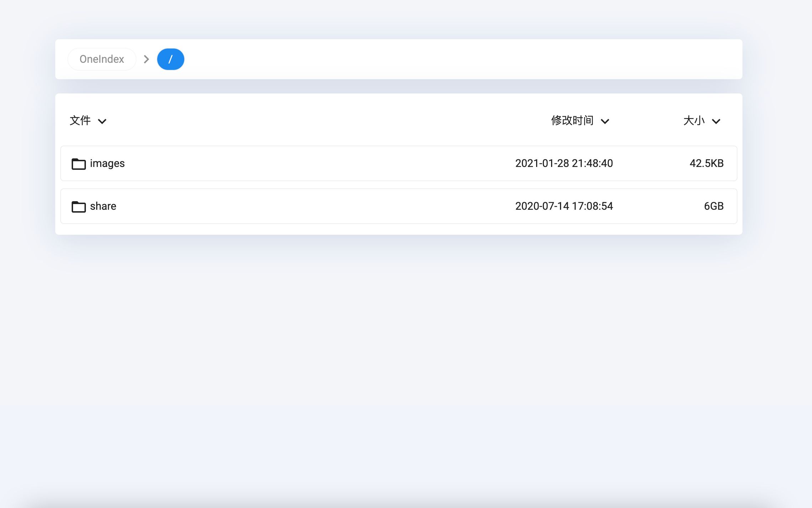Click the OneIndex breadcrumb link

(102, 59)
